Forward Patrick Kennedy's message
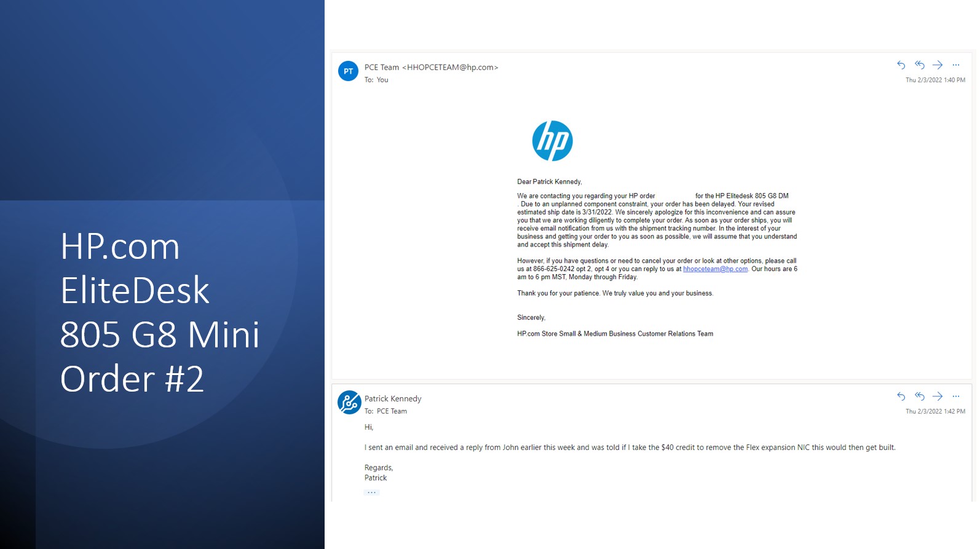The width and height of the screenshot is (980, 549). 938,397
